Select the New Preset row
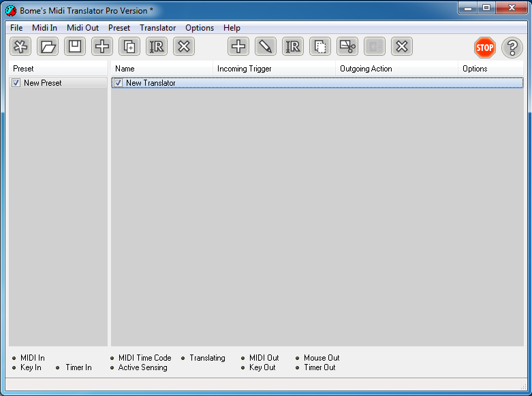The height and width of the screenshot is (396, 532). 58,83
